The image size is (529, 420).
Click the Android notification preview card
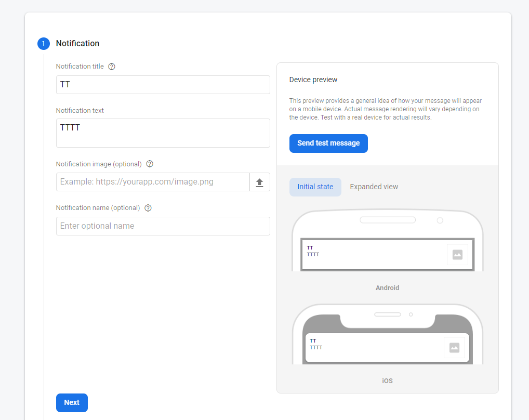387,255
